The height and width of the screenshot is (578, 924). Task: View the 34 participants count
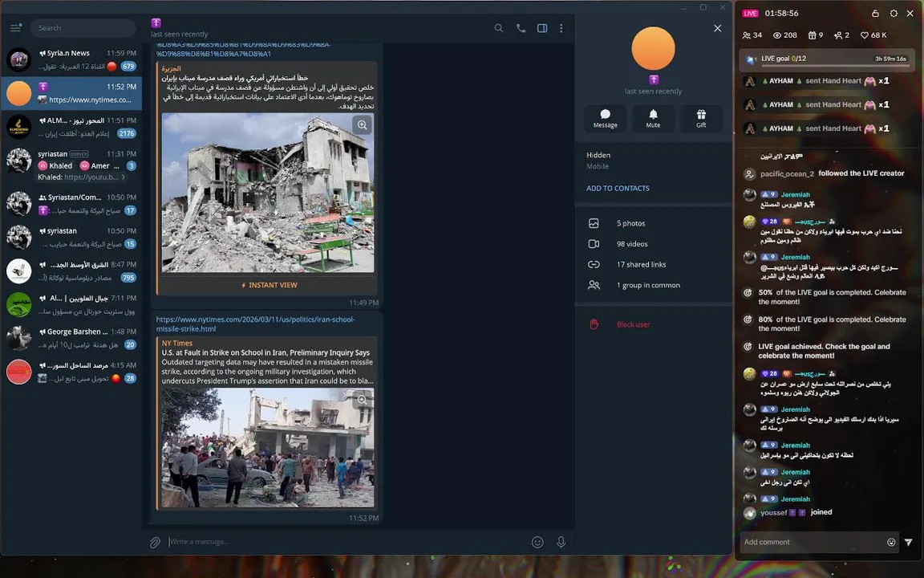(752, 35)
